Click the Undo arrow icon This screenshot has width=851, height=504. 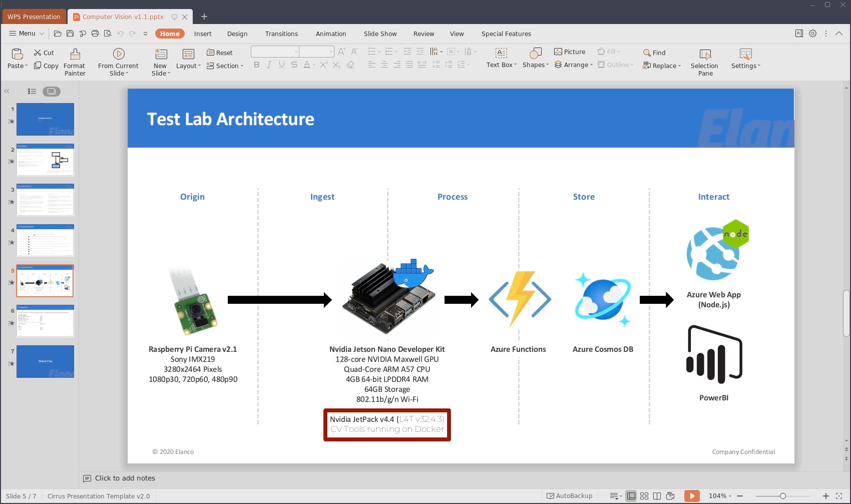click(120, 34)
